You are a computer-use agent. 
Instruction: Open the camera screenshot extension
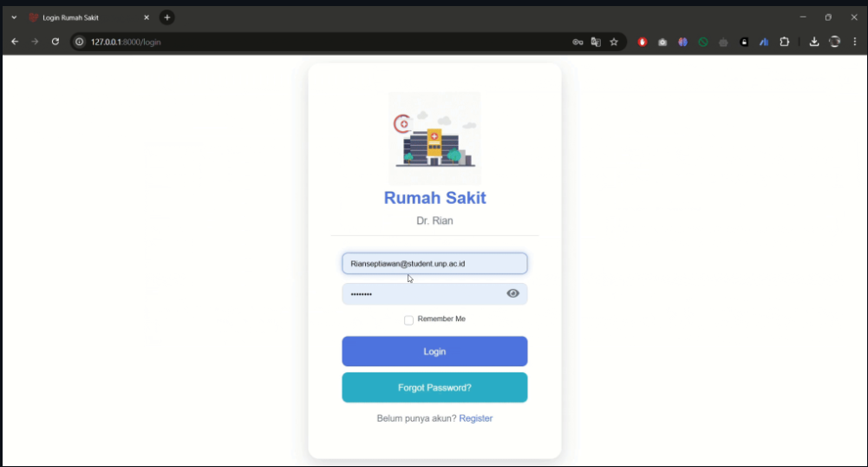662,43
